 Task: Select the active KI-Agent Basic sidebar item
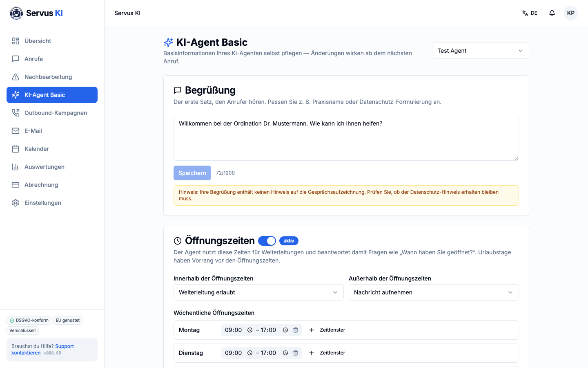(52, 95)
